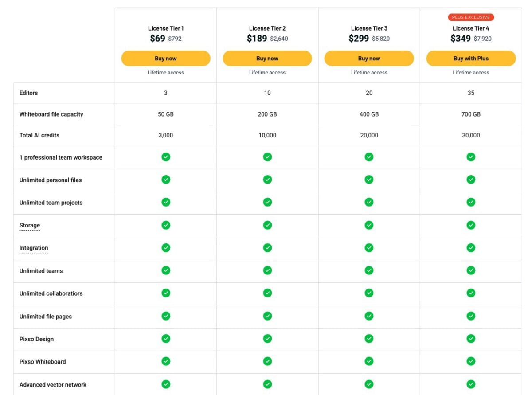Click the Lifetime access text under Tier 1
Viewport: 532px width, 395px height.
coord(165,72)
